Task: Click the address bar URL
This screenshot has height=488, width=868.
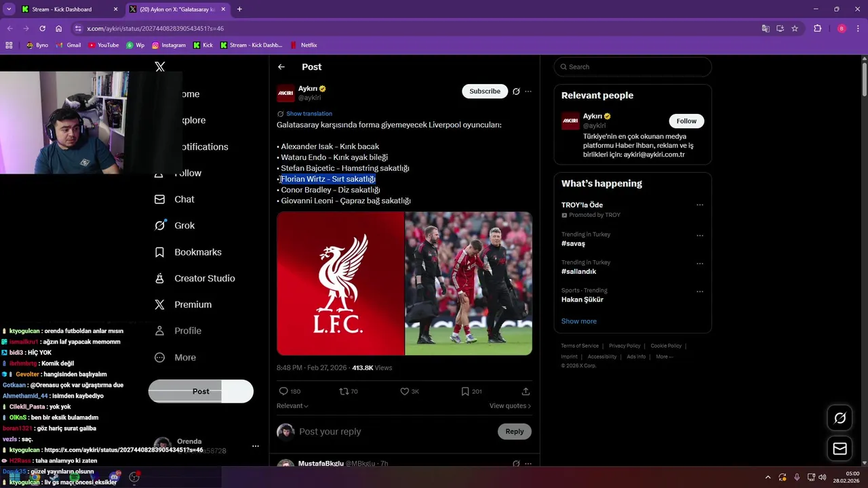Action: click(155, 28)
